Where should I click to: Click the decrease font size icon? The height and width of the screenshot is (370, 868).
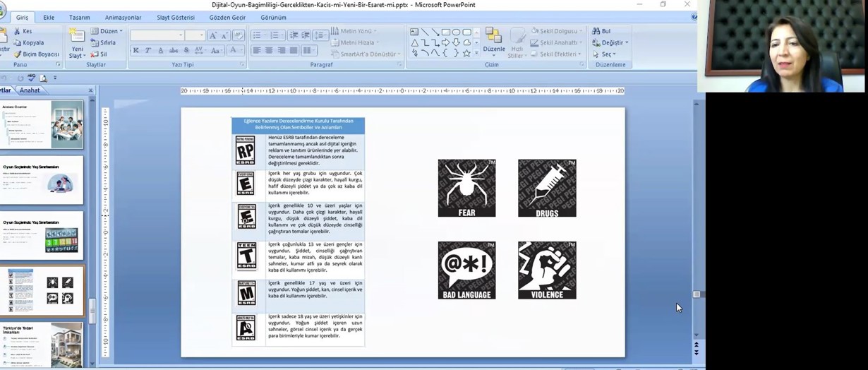(224, 35)
